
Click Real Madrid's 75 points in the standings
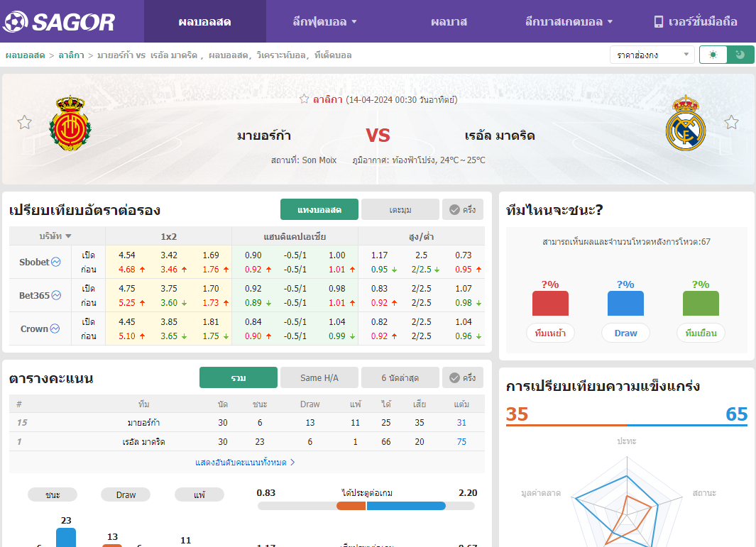[461, 441]
